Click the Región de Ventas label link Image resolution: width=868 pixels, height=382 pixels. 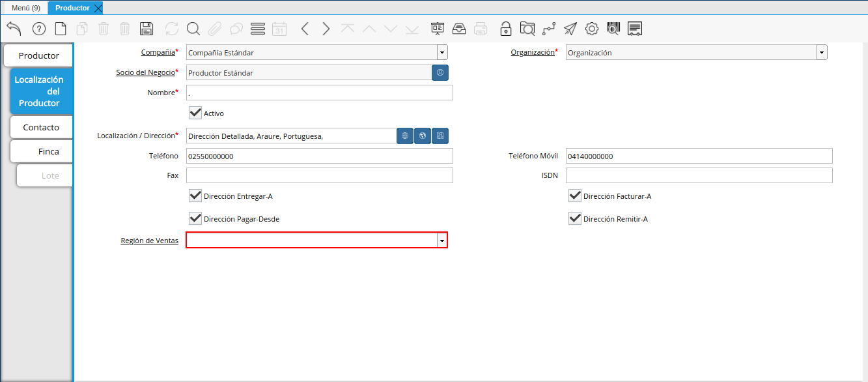[150, 241]
